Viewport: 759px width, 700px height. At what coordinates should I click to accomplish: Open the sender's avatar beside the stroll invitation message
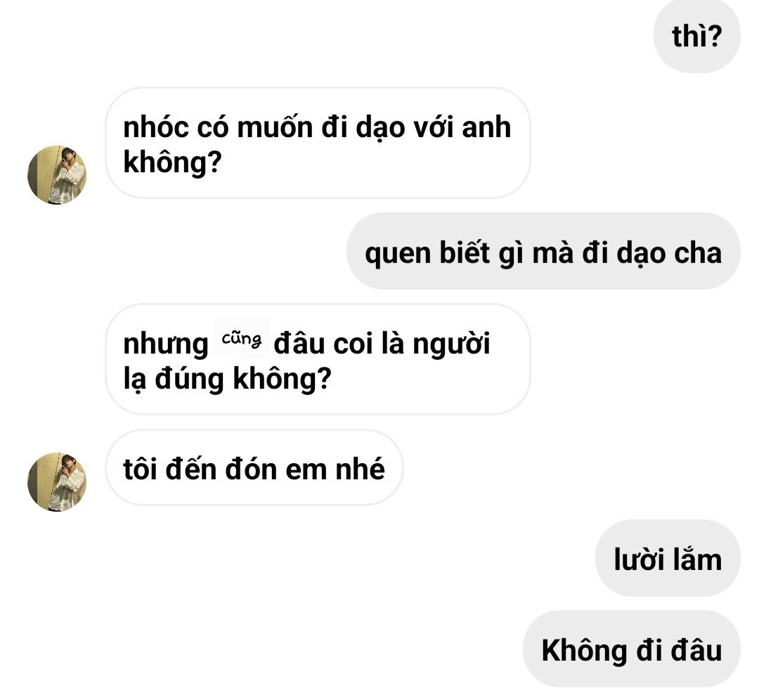click(x=57, y=175)
